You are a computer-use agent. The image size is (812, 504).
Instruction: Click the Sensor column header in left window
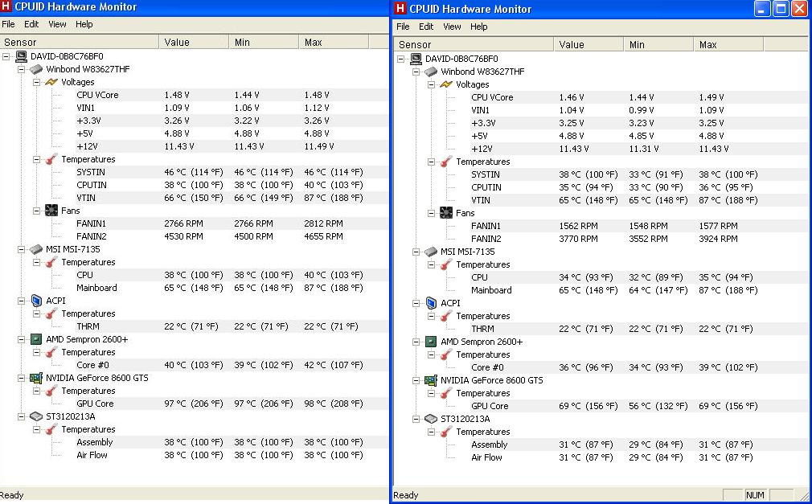[x=80, y=42]
